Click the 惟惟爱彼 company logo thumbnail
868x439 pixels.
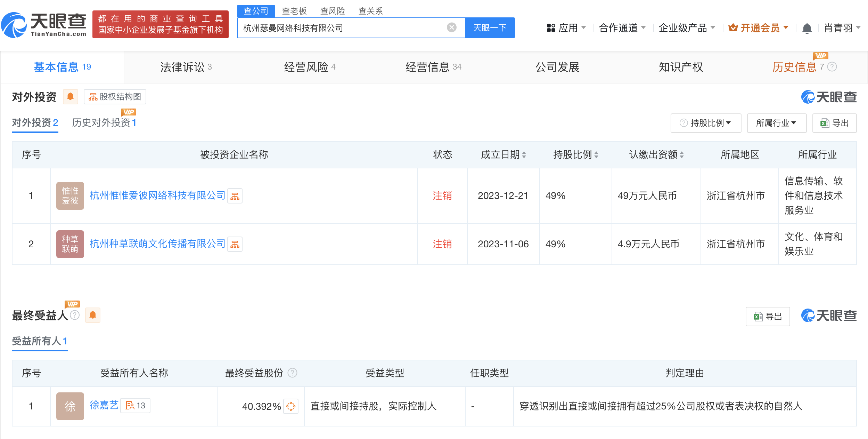click(x=70, y=196)
